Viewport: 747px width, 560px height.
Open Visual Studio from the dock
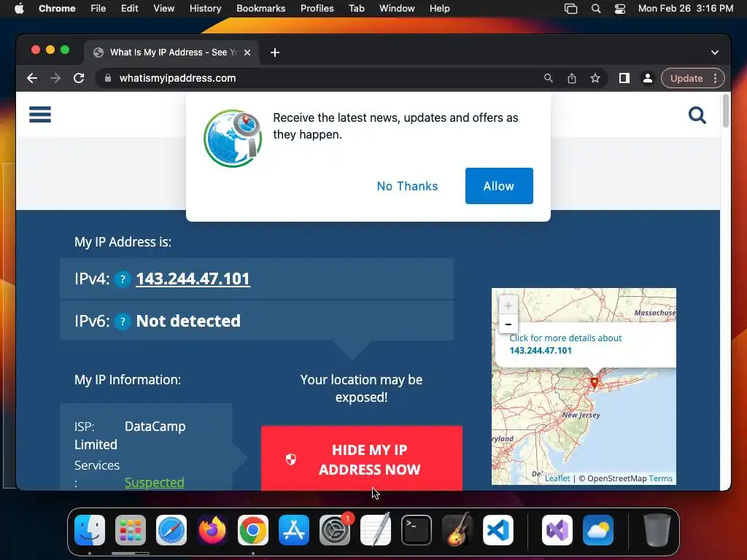coord(557,530)
